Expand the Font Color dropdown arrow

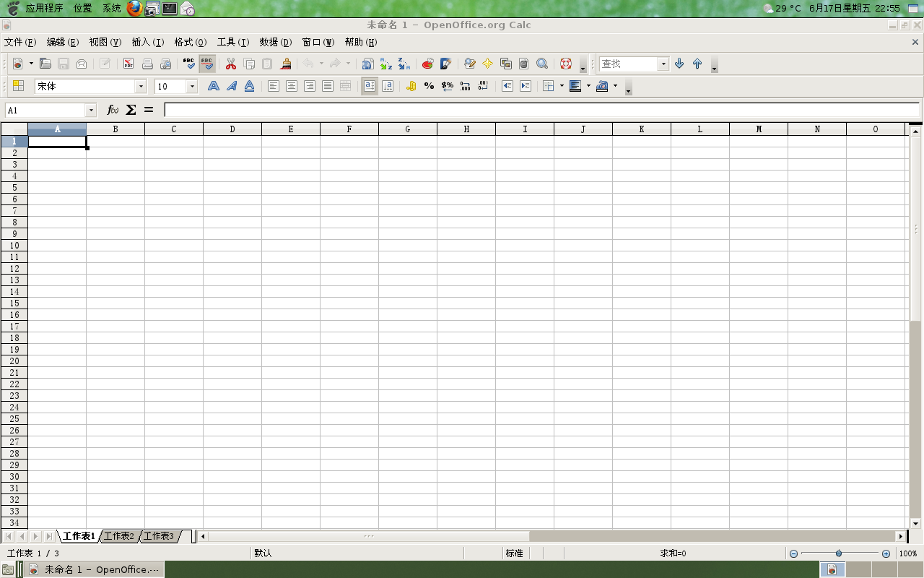[615, 86]
